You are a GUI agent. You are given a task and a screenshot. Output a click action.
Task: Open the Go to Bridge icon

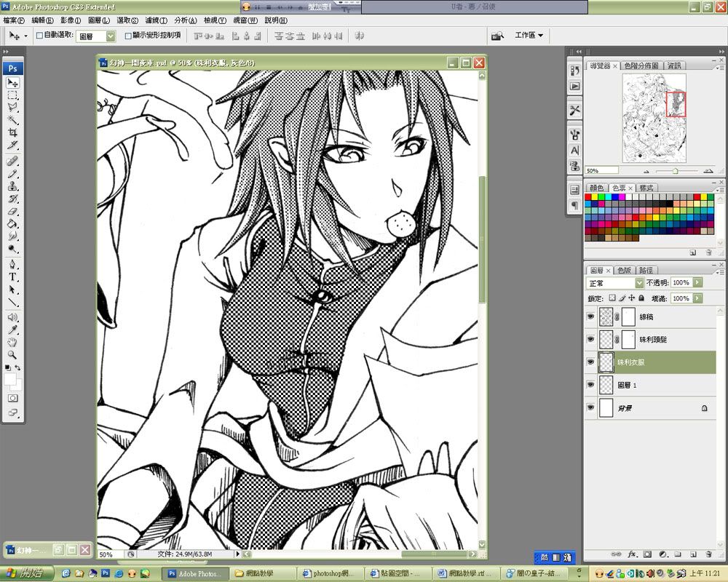497,36
